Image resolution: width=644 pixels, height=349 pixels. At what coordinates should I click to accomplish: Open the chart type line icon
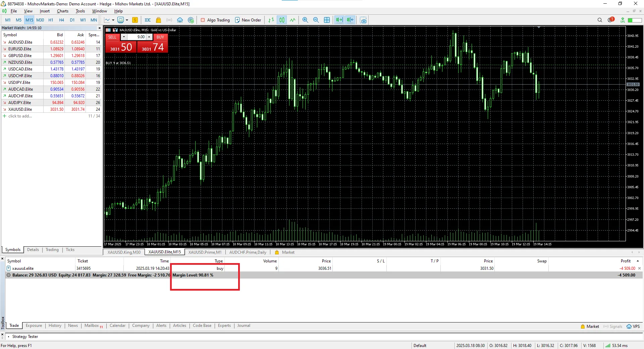click(107, 20)
